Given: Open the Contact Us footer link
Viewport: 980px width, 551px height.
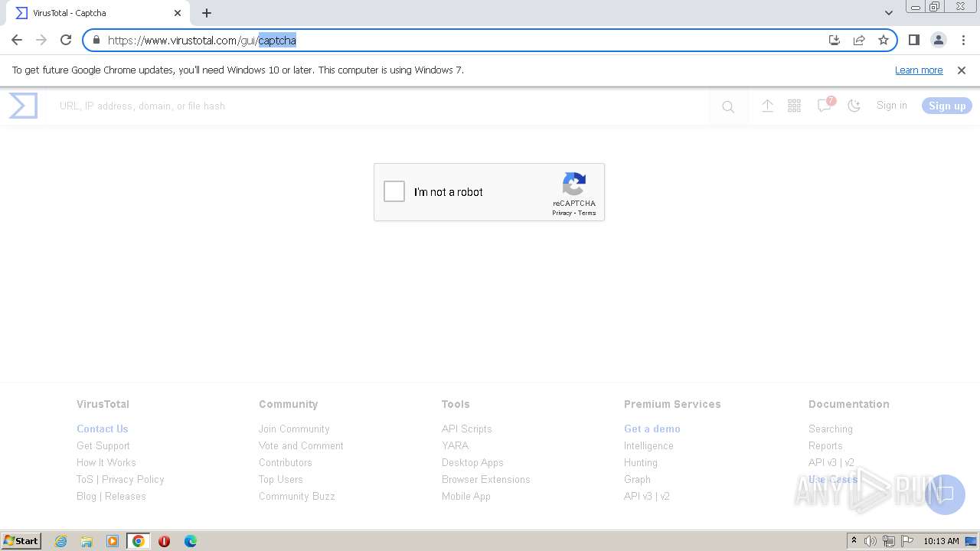Looking at the screenshot, I should (x=103, y=429).
